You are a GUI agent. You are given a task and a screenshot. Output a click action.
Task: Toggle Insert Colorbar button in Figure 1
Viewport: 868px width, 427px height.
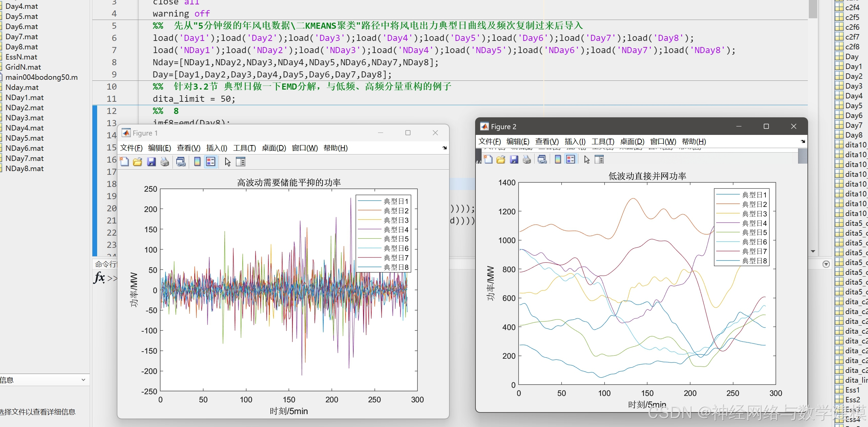click(x=197, y=162)
